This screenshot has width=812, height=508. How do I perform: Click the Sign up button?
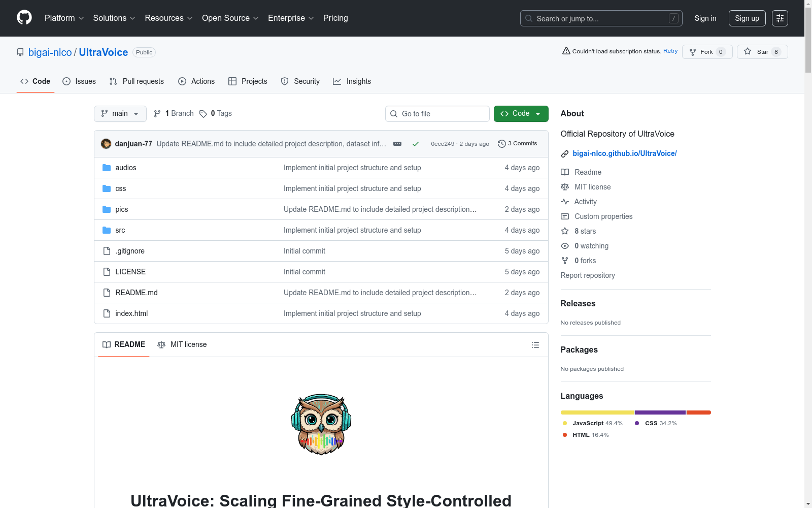(x=747, y=18)
